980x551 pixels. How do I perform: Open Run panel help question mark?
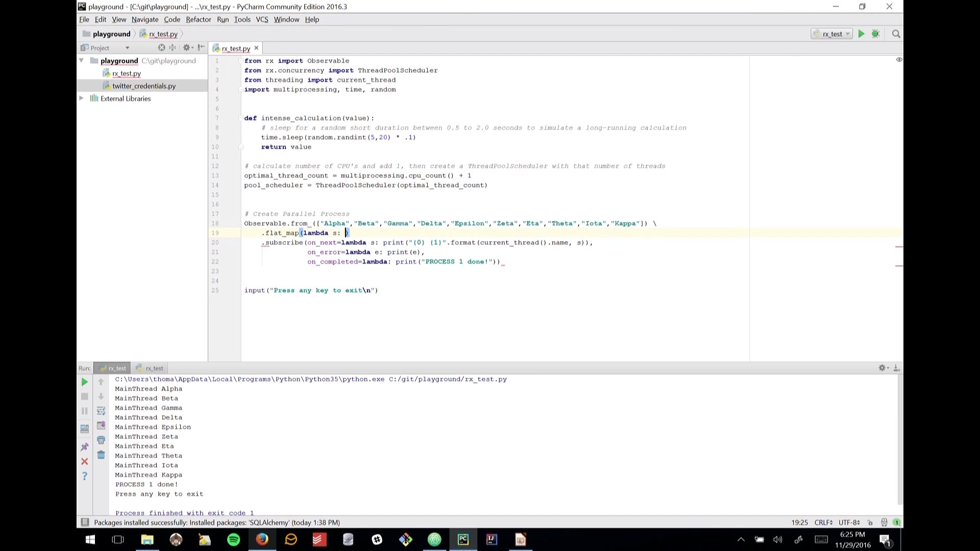point(85,476)
